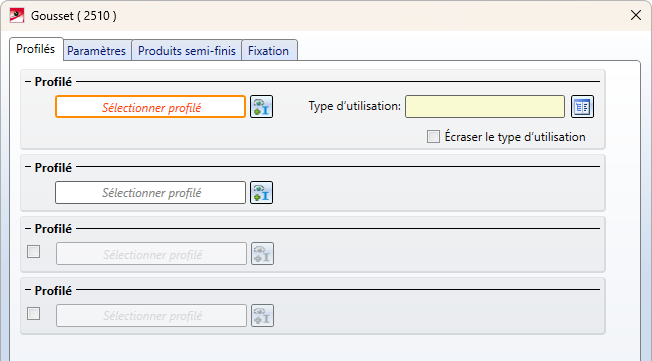Click the profile picker icon in second Profilé group
Viewport: 652px width, 361px height.
(x=261, y=193)
